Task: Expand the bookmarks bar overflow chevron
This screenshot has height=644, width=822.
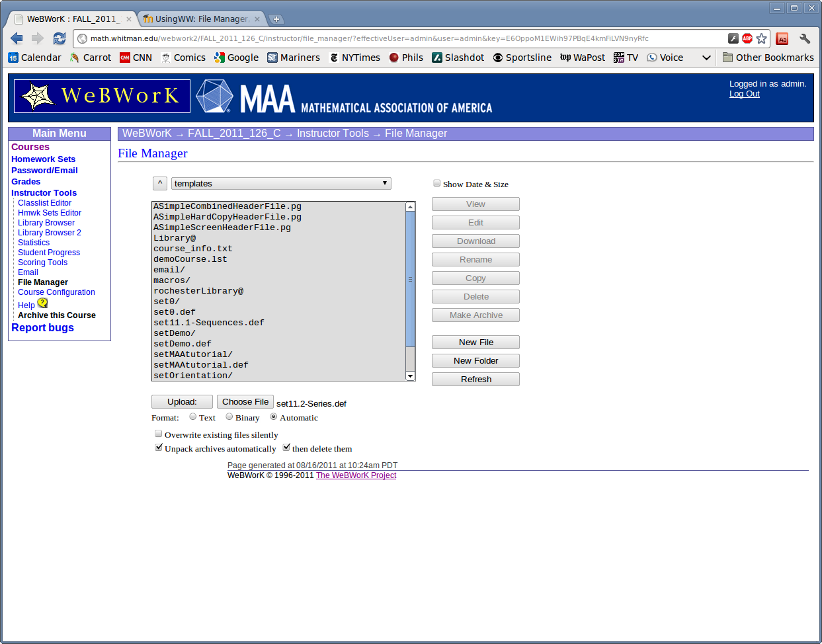Action: point(706,58)
